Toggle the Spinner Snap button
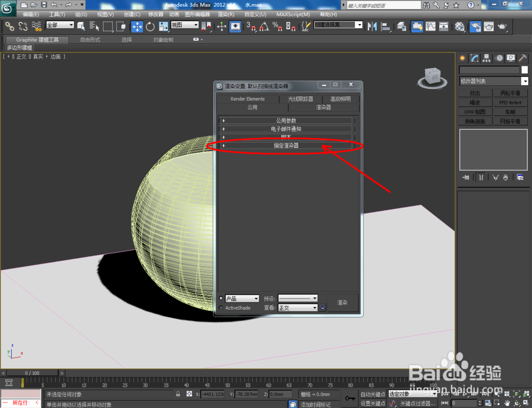This screenshot has height=408, width=532. click(290, 26)
